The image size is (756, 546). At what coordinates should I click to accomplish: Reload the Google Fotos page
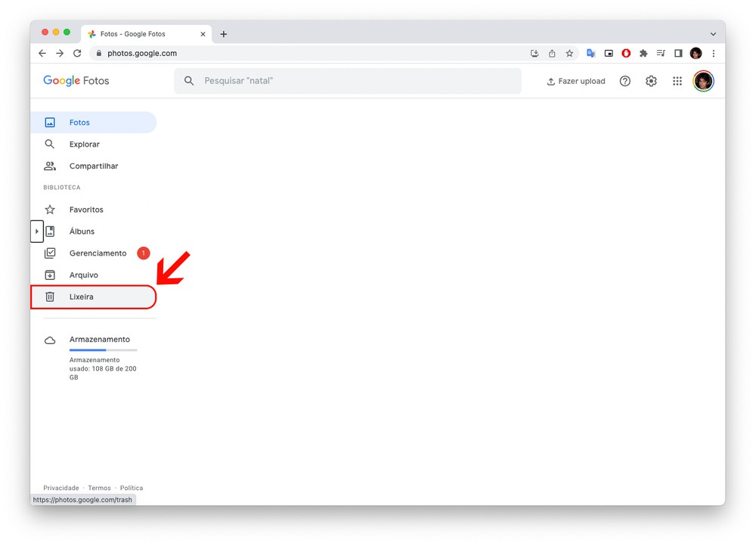pos(77,53)
